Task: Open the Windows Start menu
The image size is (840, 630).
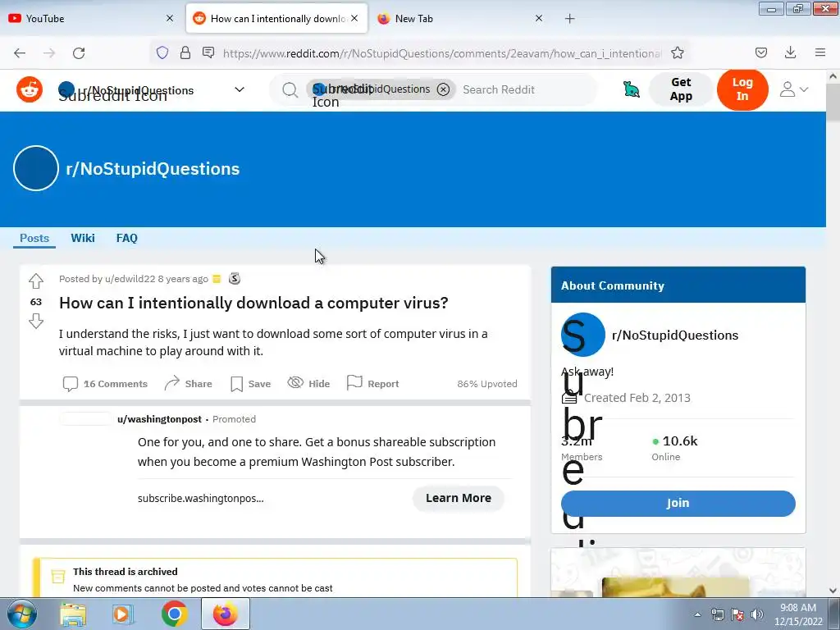Action: click(x=21, y=614)
